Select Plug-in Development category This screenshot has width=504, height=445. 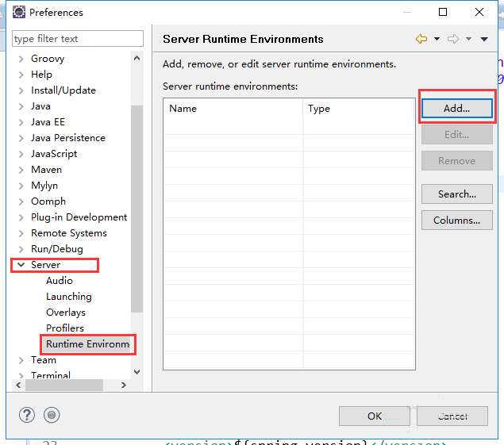tap(79, 217)
